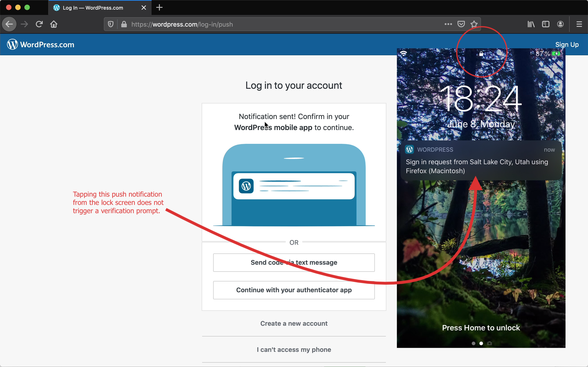Open Create a new account link
The height and width of the screenshot is (367, 588).
click(x=294, y=323)
